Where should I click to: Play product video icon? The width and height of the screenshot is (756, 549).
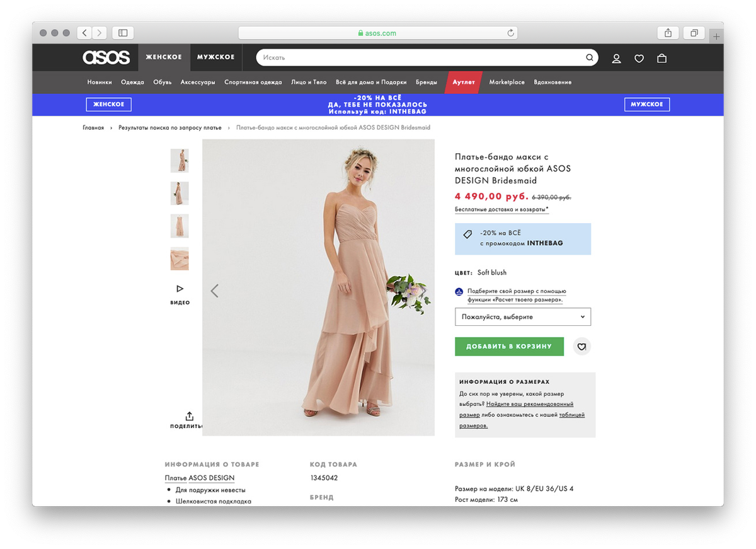pos(180,289)
